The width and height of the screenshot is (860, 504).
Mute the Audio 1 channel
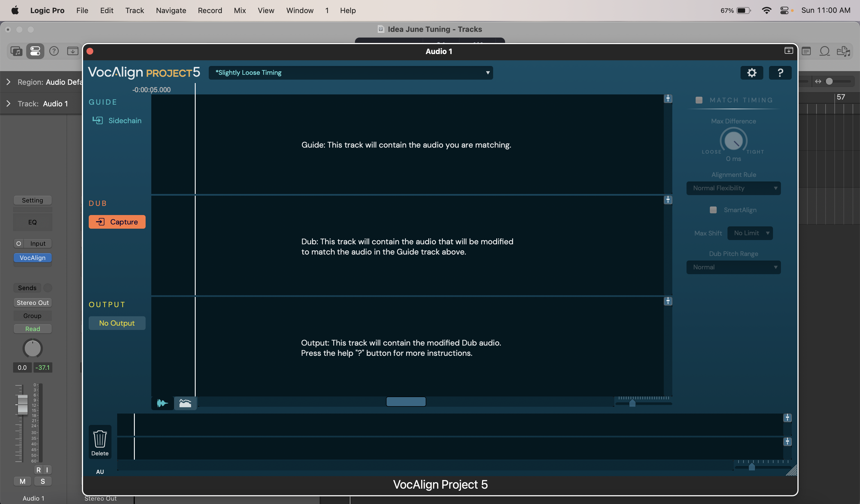click(x=22, y=481)
